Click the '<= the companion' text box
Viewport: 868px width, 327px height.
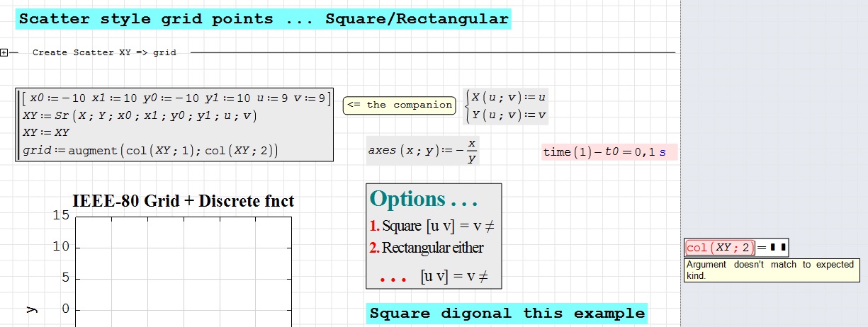pyautogui.click(x=400, y=105)
